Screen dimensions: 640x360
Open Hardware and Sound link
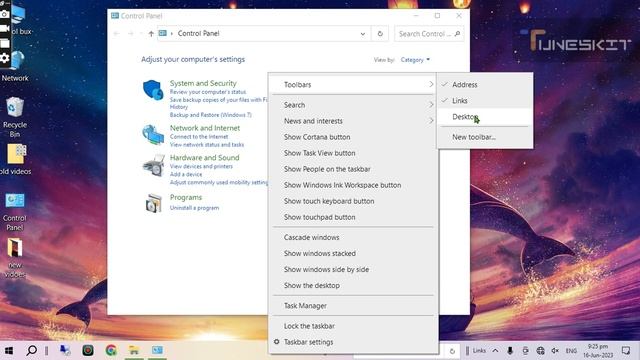[x=204, y=158]
